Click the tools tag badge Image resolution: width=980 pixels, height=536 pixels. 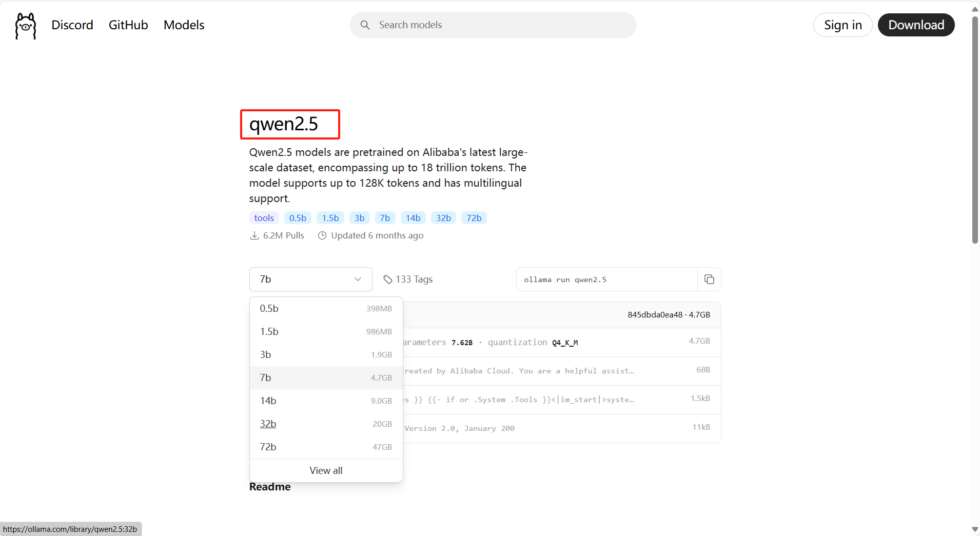click(x=264, y=218)
